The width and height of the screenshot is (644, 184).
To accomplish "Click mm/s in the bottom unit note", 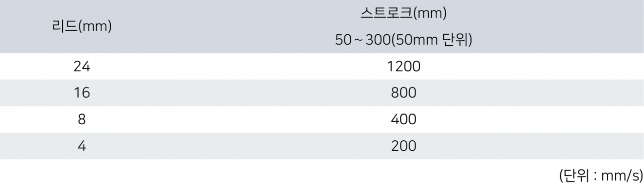I will [x=620, y=175].
